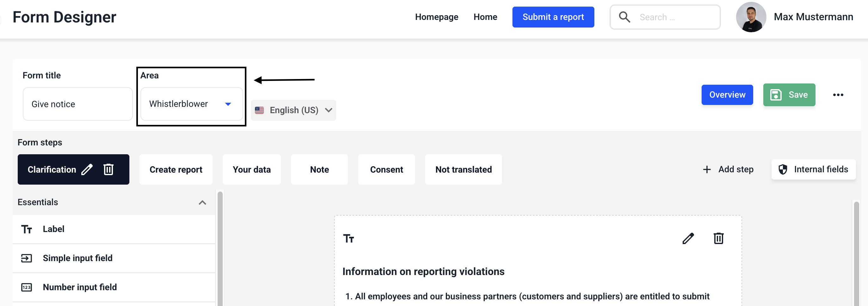Open Internal fields panel
This screenshot has height=306, width=868.
[813, 169]
